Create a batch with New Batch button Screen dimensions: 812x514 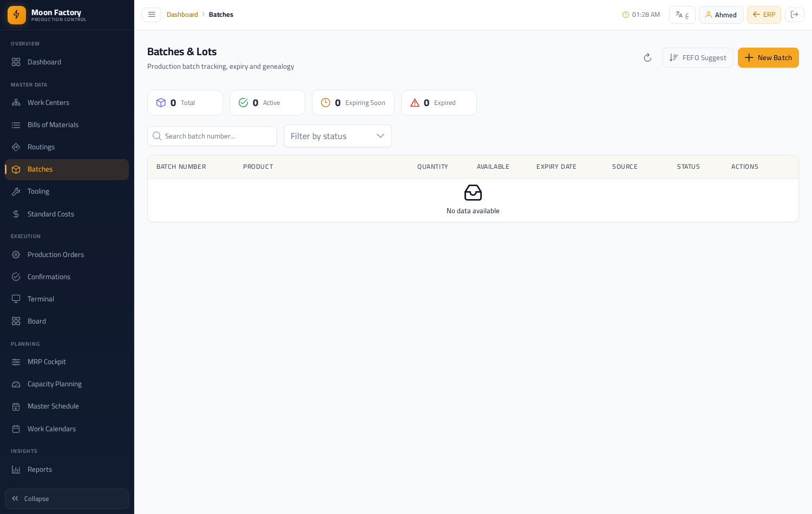point(768,58)
